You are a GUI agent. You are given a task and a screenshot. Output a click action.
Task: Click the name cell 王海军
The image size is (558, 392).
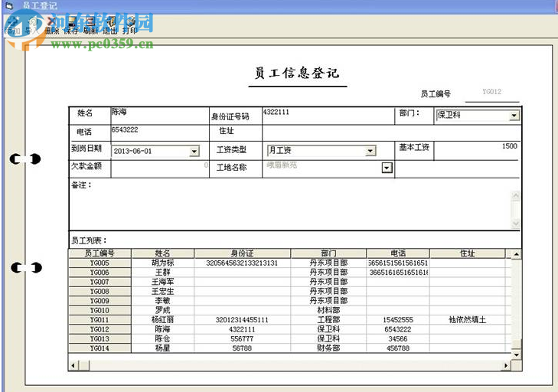point(162,282)
